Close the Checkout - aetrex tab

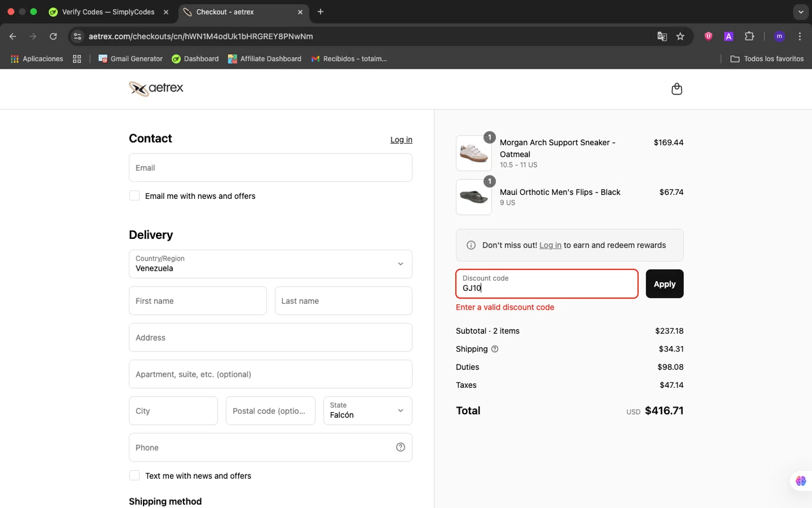coord(300,12)
